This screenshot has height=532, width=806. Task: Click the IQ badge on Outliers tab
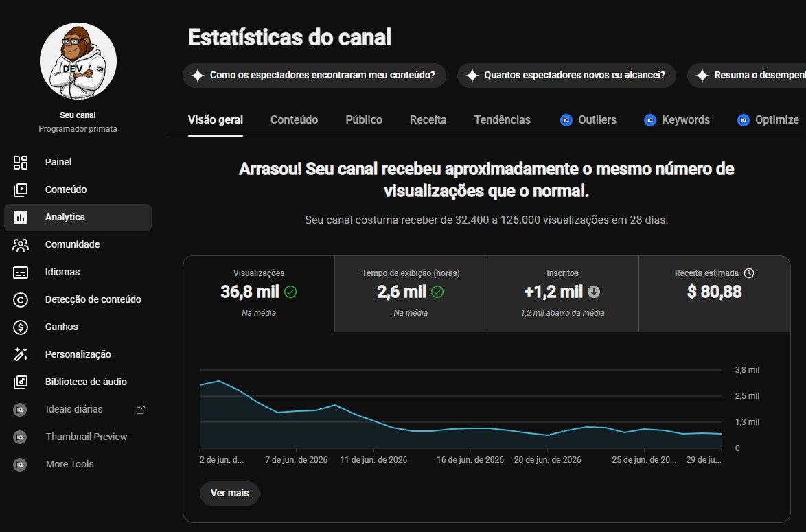point(566,120)
